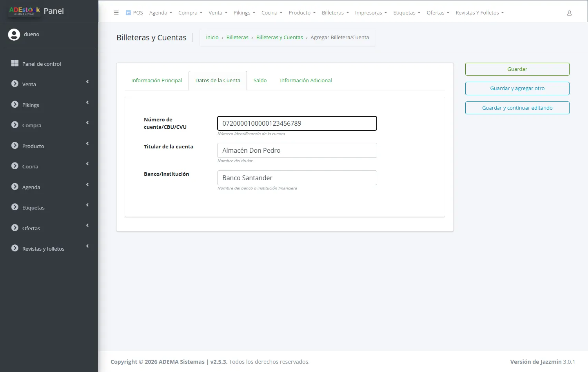Click the Etiquetas sidebar circle icon

pos(15,207)
